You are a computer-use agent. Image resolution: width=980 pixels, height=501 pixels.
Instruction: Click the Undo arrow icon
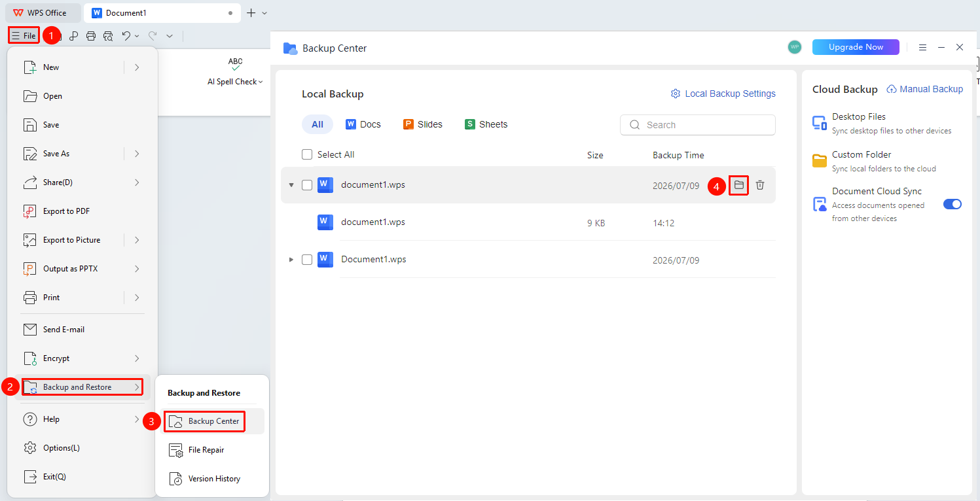[x=126, y=36]
